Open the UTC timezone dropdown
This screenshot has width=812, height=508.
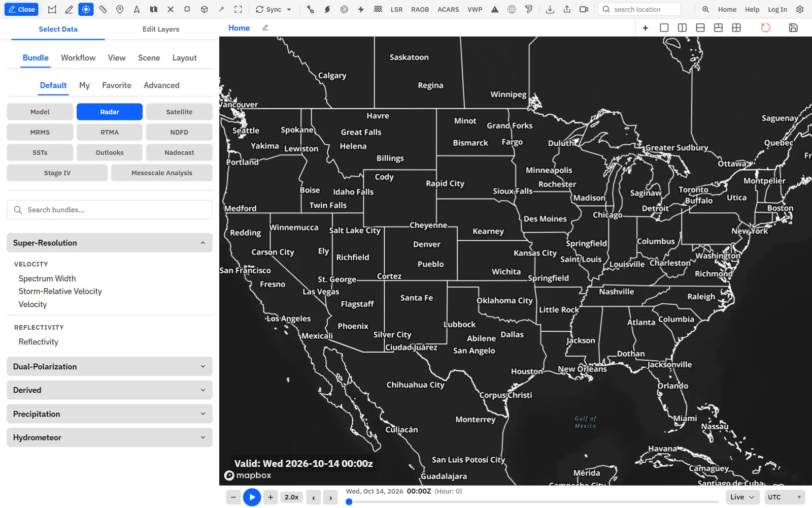[785, 497]
